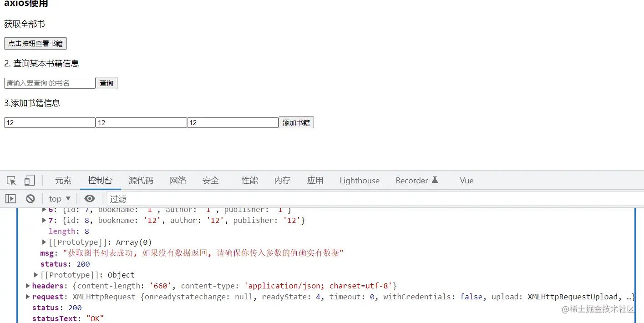Screen dimensions: 644x323
Task: Click the 添加书籍 button
Action: pos(296,123)
